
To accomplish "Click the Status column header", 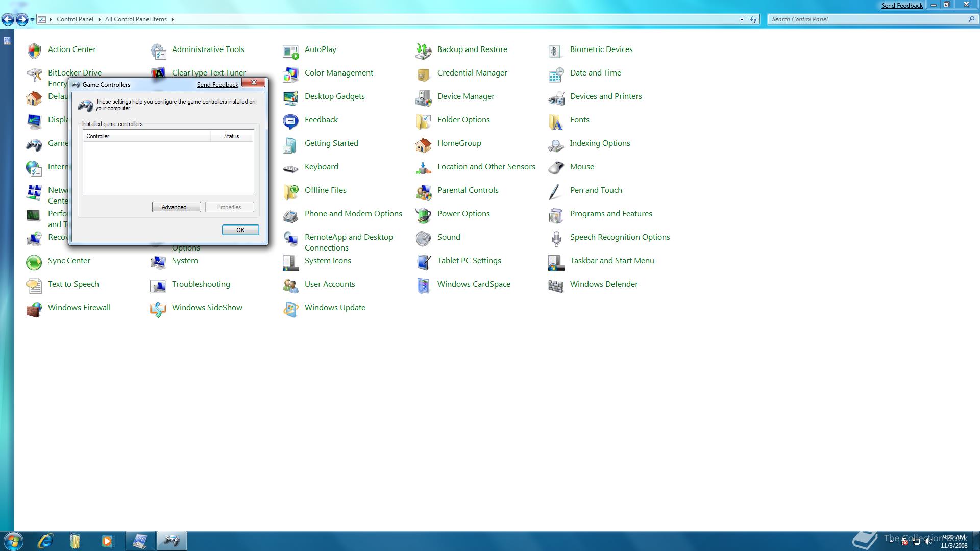I will (232, 136).
